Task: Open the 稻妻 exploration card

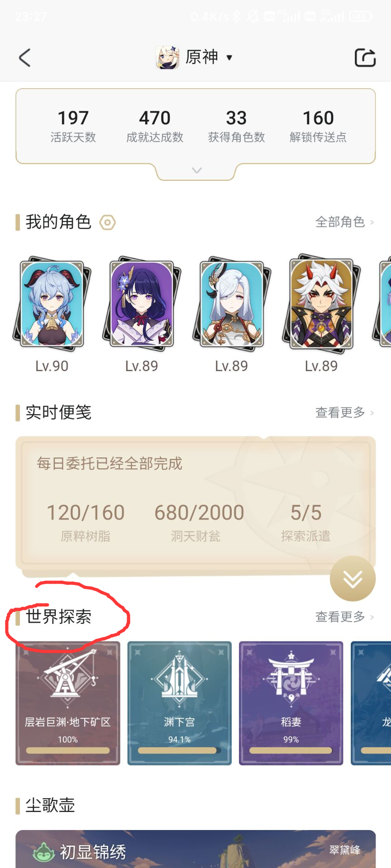Action: coord(291,703)
